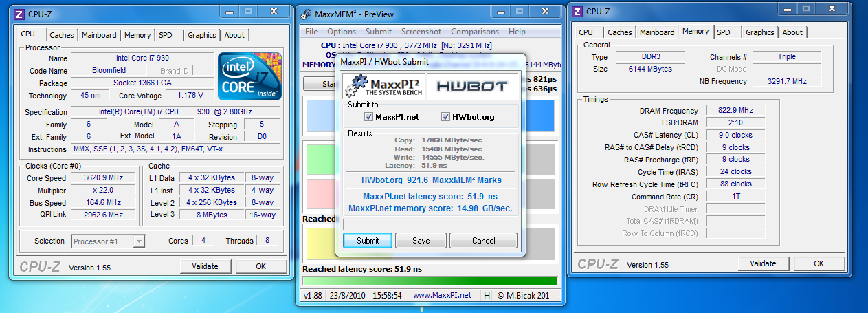This screenshot has width=868, height=313.
Task: Click right CPU-Z window title icon
Action: 577,12
